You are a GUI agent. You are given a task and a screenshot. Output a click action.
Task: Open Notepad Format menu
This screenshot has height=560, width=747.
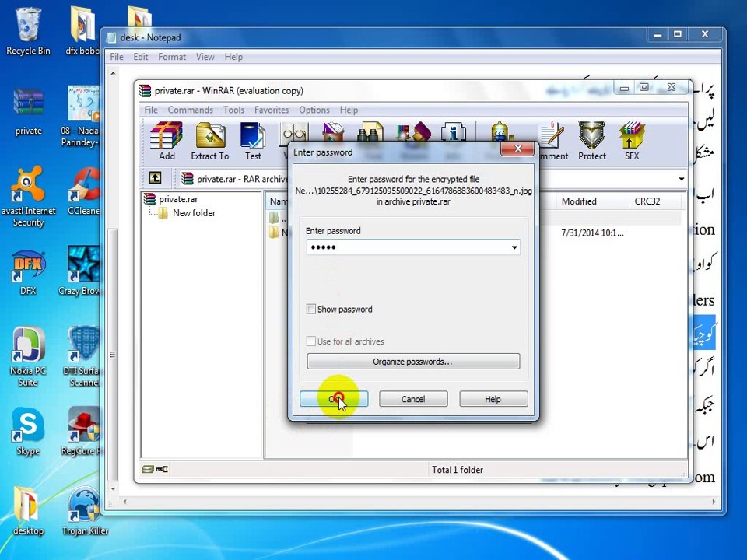pyautogui.click(x=172, y=57)
